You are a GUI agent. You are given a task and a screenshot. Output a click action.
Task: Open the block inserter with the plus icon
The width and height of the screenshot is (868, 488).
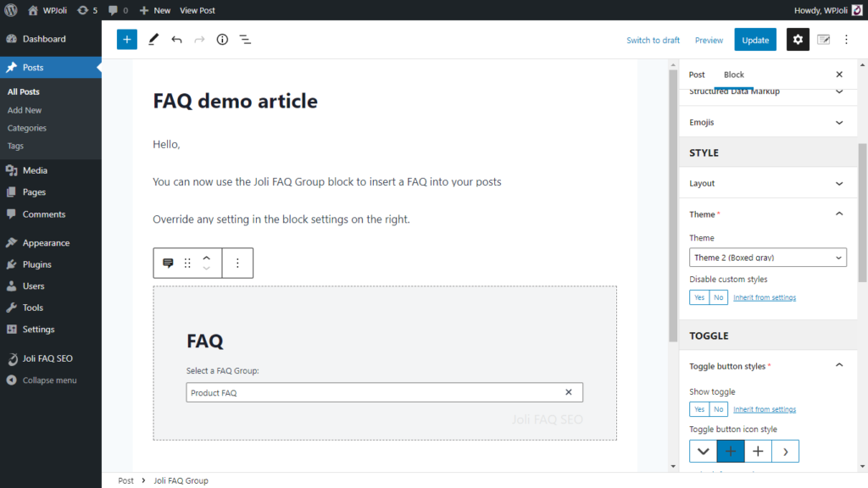[126, 39]
